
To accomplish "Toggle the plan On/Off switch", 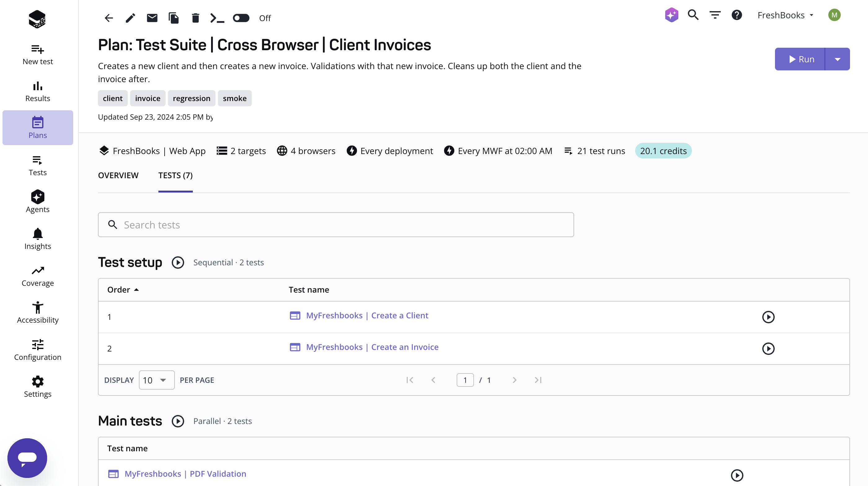I will pyautogui.click(x=241, y=18).
